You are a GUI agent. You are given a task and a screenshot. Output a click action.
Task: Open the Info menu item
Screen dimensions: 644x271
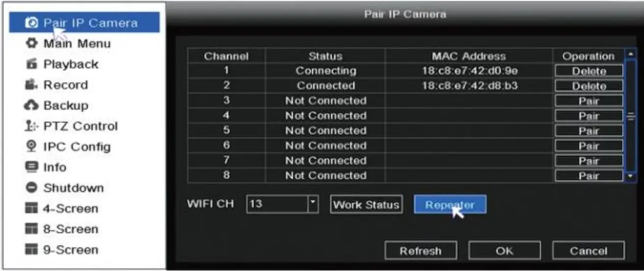point(54,167)
